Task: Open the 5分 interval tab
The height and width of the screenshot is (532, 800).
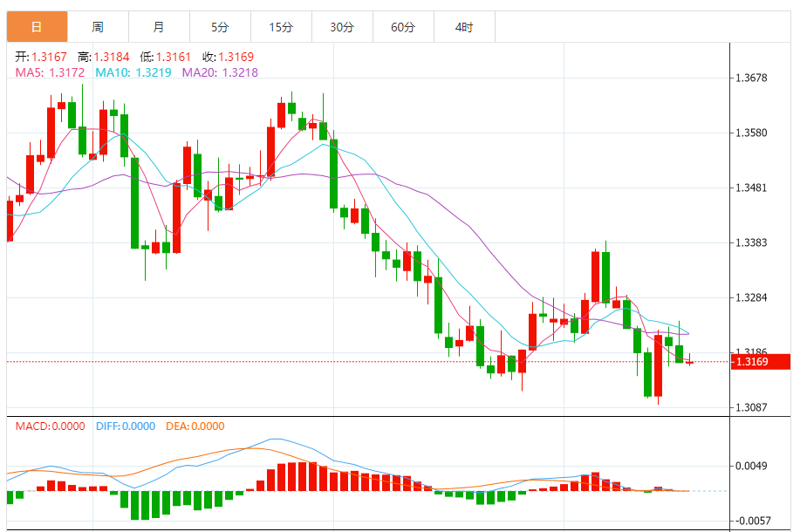Action: tap(220, 27)
